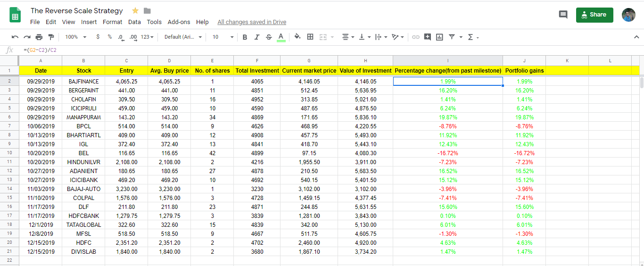The width and height of the screenshot is (644, 266).
Task: Open horizontal align dropdown
Action: coord(348,37)
